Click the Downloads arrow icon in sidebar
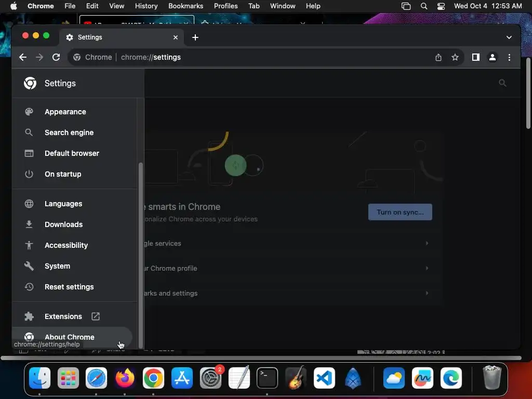532x399 pixels. pyautogui.click(x=29, y=224)
